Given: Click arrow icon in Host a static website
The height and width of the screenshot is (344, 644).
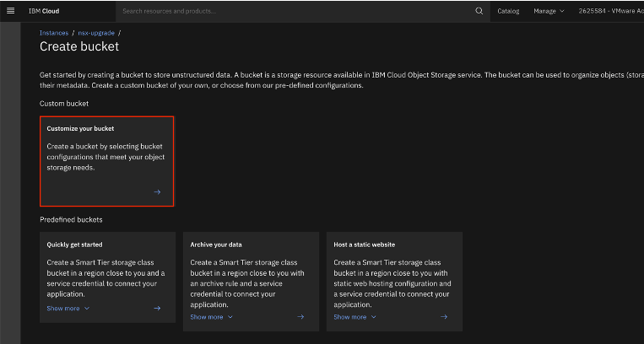Looking at the screenshot, I should pos(444,317).
